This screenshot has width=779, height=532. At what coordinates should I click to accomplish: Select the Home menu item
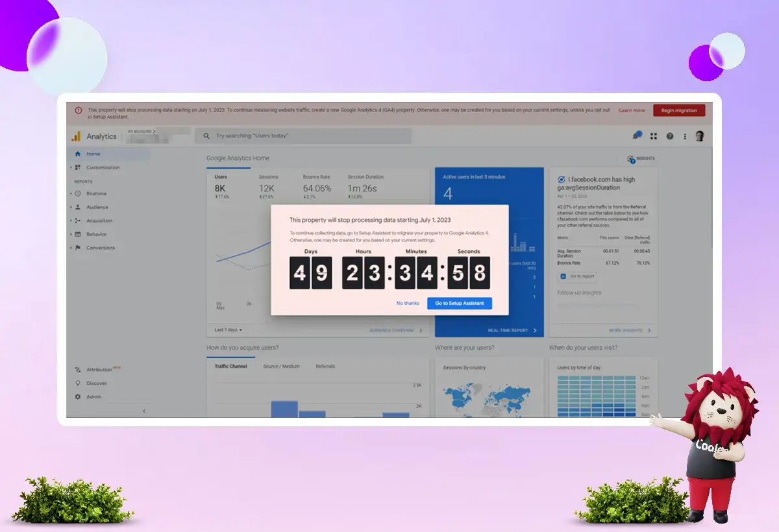click(x=93, y=154)
